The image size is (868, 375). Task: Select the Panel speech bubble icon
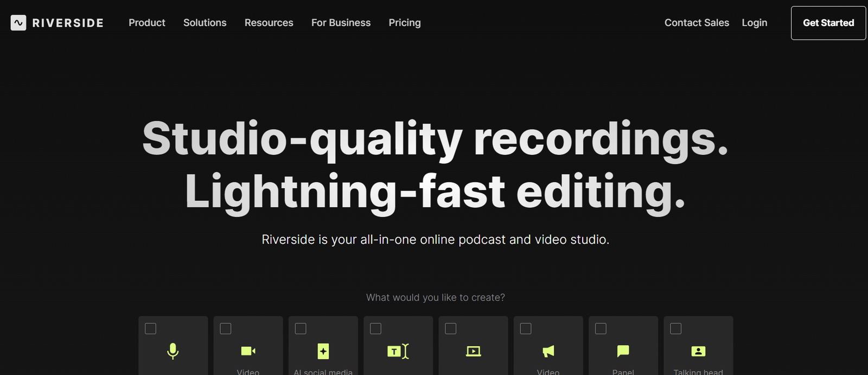click(623, 351)
